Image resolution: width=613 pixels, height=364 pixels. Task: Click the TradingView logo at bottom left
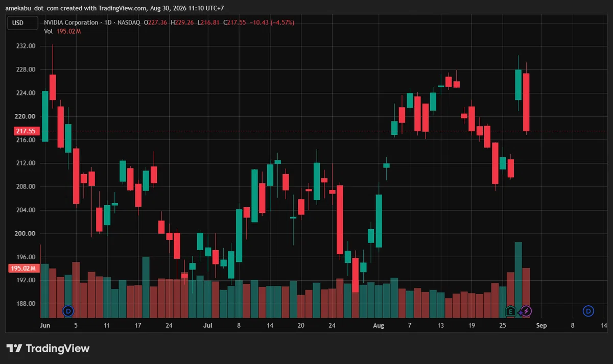pos(48,348)
